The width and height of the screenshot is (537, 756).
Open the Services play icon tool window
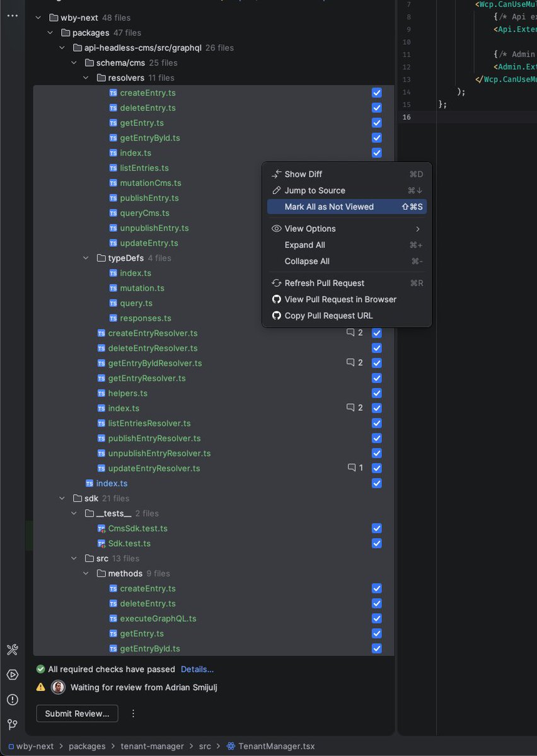coord(13,675)
